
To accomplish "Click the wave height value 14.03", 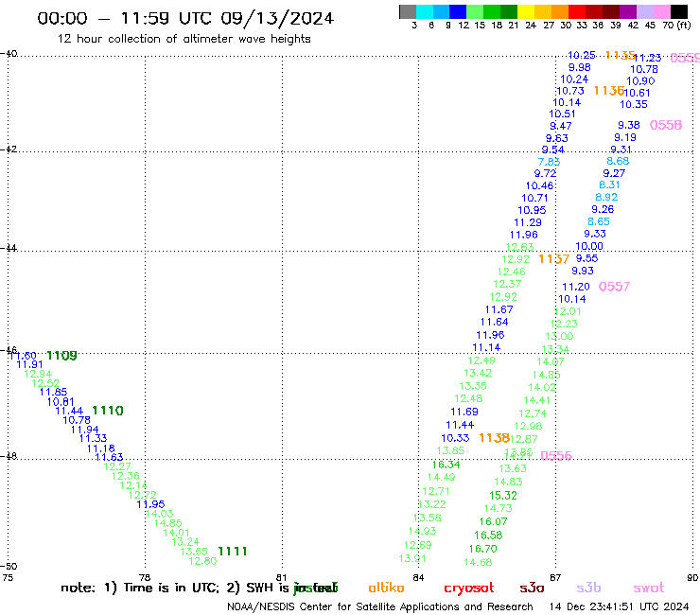I will tap(159, 514).
